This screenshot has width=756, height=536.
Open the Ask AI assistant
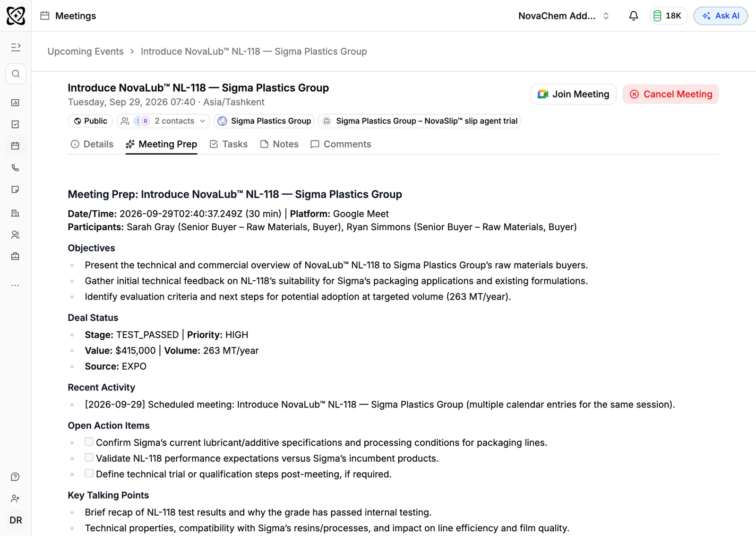point(721,16)
